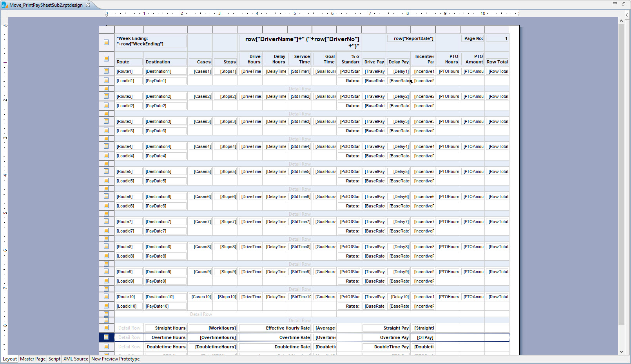Select the row icon for Doubletime Hours row
Screen dimensions: 631x364
click(106, 346)
